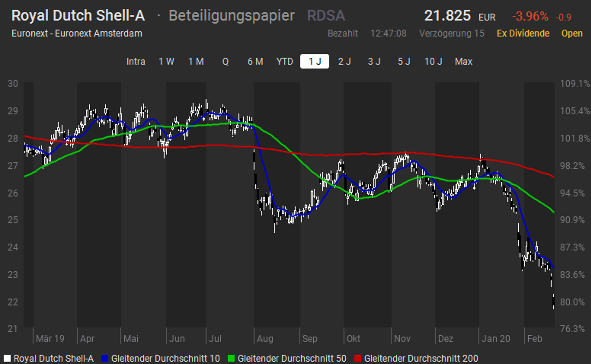591x364 pixels.
Task: Select the 5 J range tab
Action: (404, 62)
